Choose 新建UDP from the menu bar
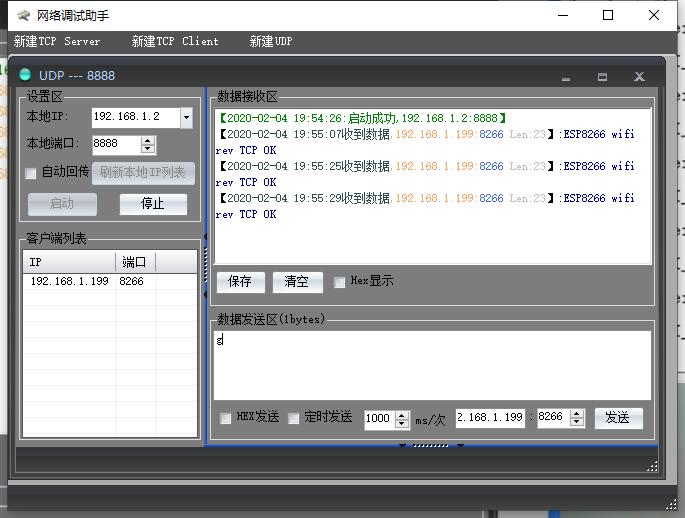This screenshot has width=685, height=518. (270, 41)
